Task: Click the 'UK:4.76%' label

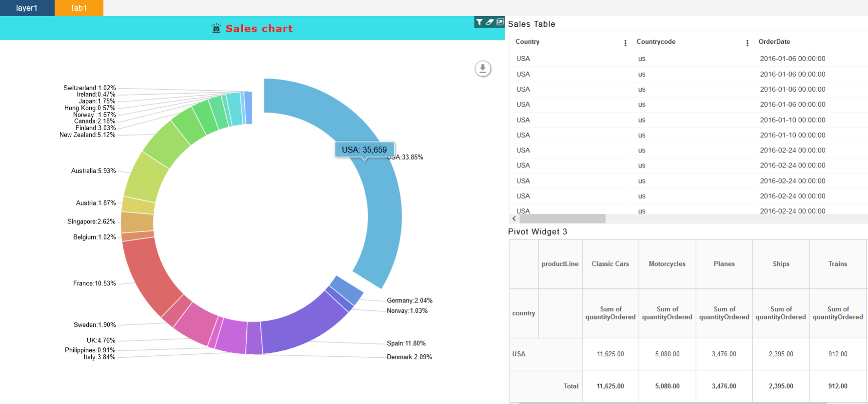Action: tap(101, 341)
